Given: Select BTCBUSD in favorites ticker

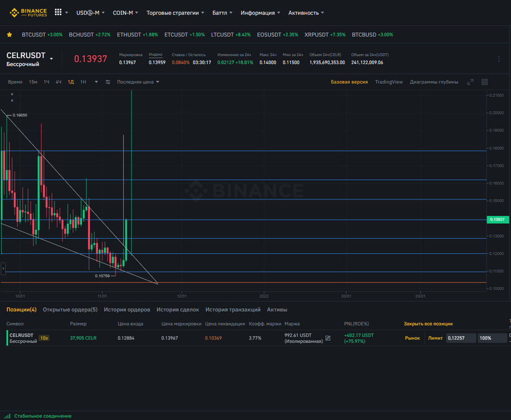Looking at the screenshot, I should (x=372, y=35).
